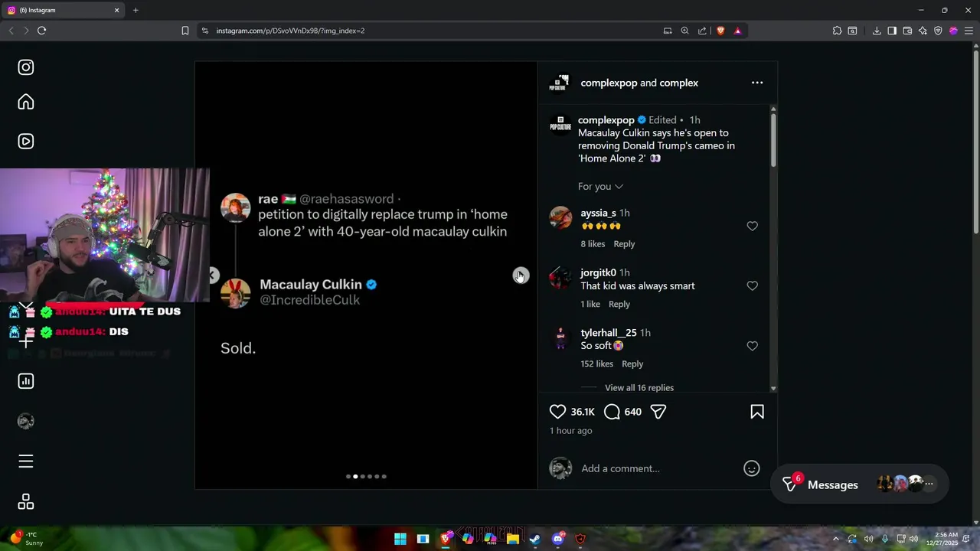Open the Brave VPN shield toolbar icon

click(x=938, y=31)
